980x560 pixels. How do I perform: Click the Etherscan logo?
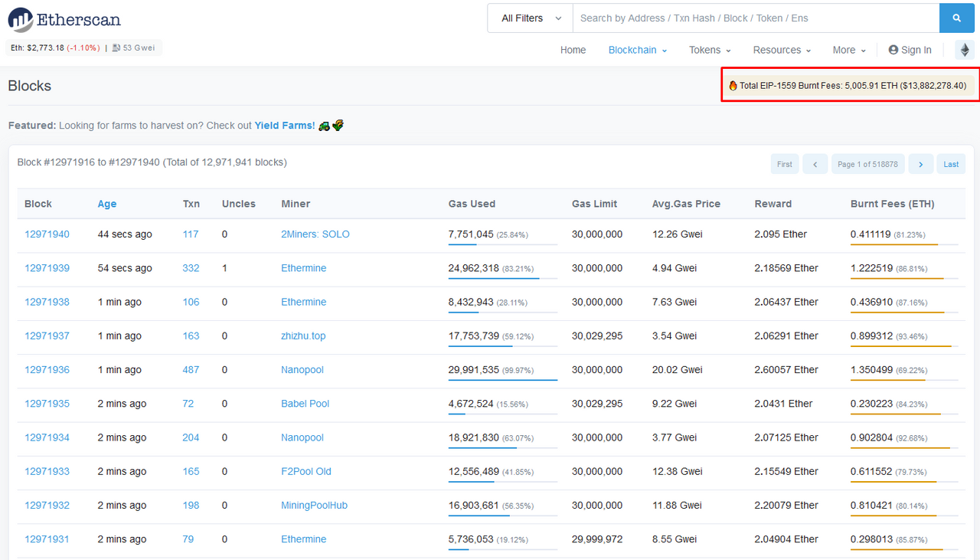pos(65,19)
